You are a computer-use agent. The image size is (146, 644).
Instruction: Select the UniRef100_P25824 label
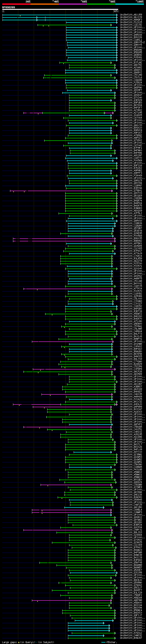pyautogui.click(x=131, y=82)
